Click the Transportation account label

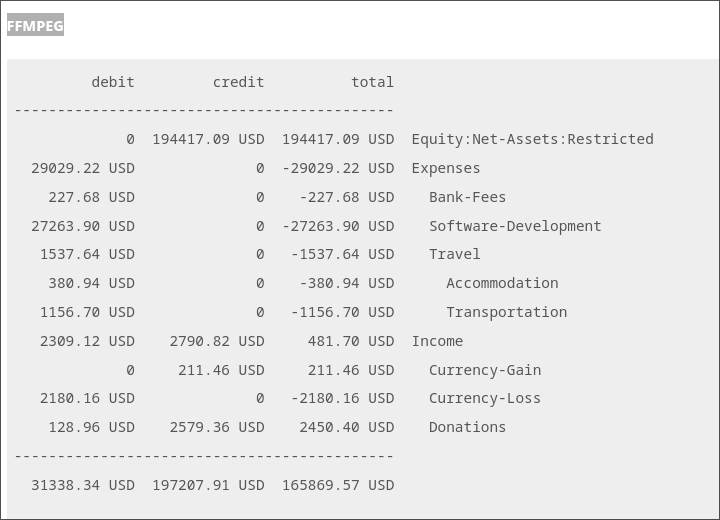(x=507, y=312)
